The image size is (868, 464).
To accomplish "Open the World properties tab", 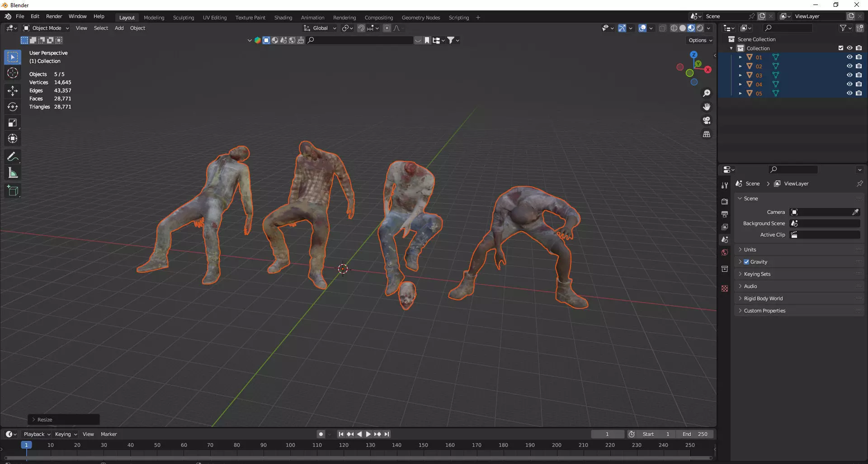I will coord(725,252).
